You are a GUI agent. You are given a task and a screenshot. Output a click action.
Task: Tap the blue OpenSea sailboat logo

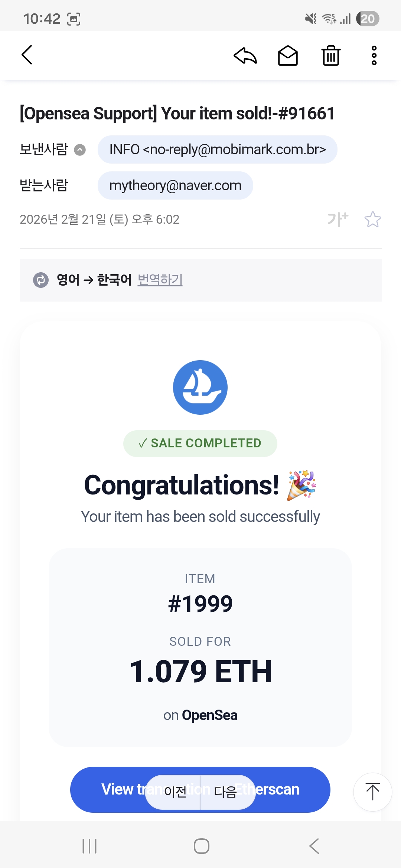pyautogui.click(x=200, y=387)
